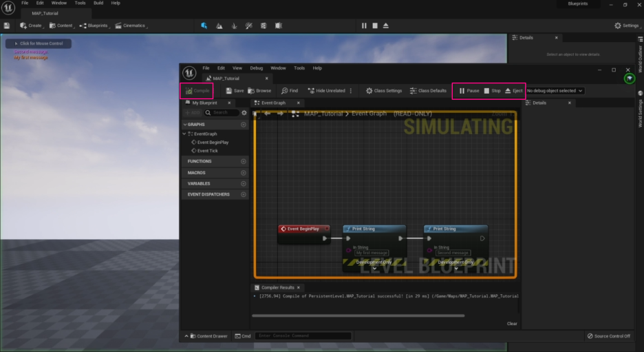Expand second Print String node advanced arrow
644x352 pixels.
click(456, 269)
